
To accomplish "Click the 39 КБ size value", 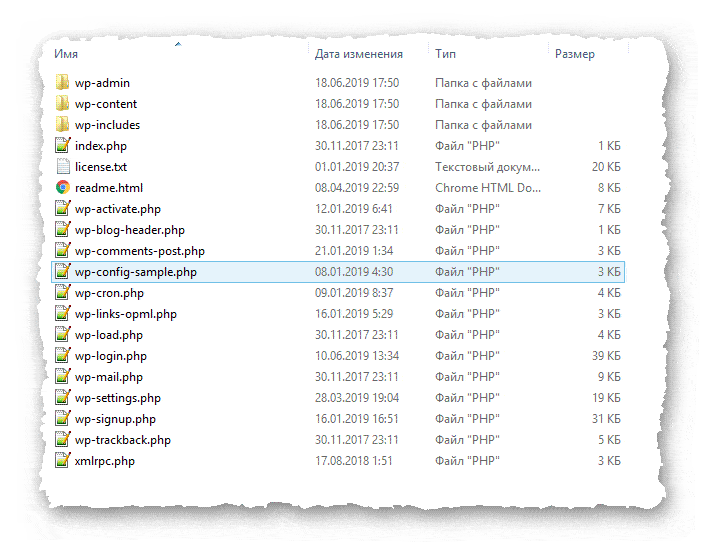I will tap(606, 355).
